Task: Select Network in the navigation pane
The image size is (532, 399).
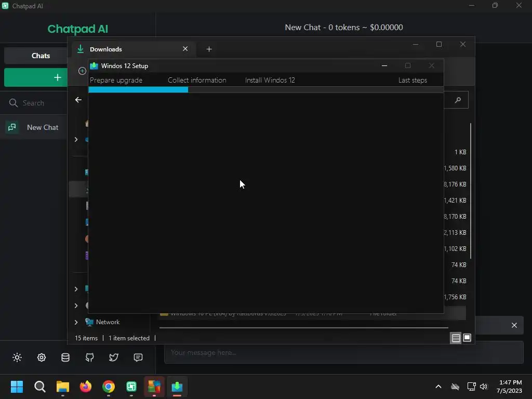Action: [108, 322]
